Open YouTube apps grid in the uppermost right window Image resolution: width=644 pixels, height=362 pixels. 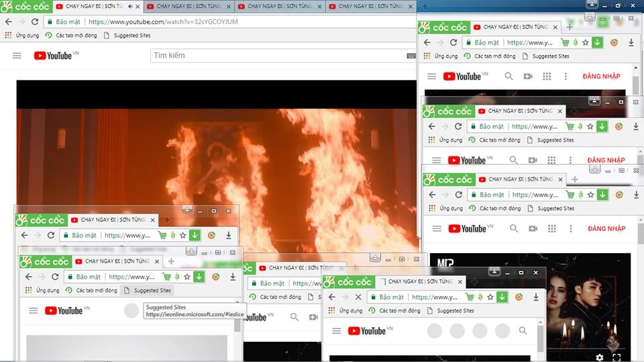tap(547, 77)
